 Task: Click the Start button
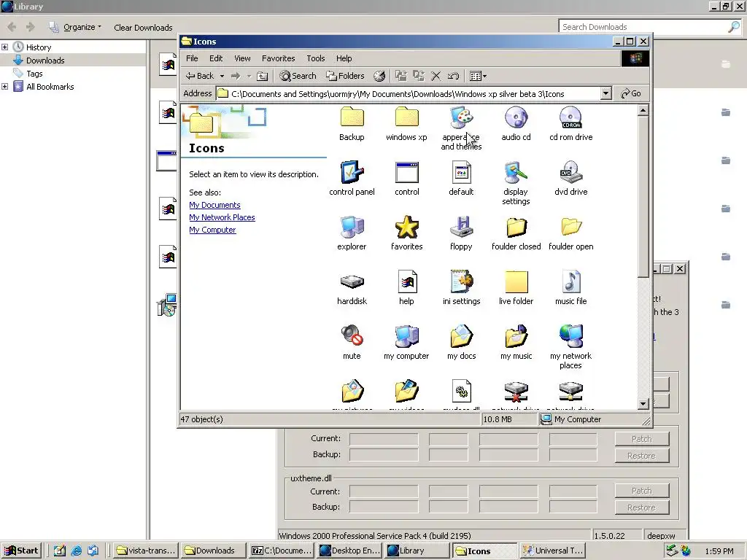pyautogui.click(x=21, y=551)
